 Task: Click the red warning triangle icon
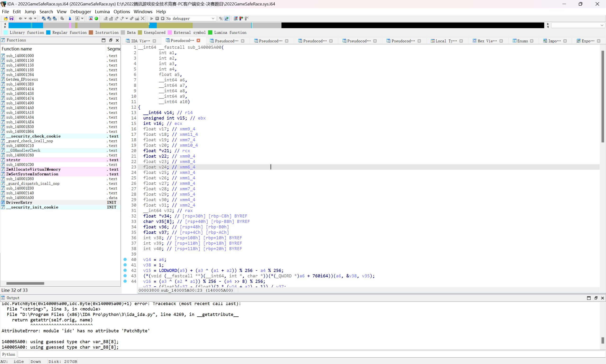(91, 18)
